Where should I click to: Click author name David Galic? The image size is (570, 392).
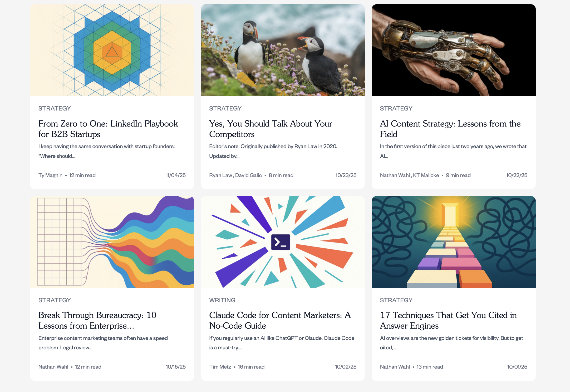click(248, 175)
